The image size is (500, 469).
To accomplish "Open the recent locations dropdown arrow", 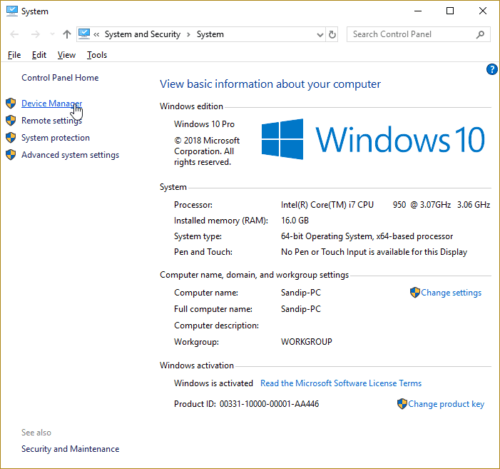I will click(x=52, y=34).
